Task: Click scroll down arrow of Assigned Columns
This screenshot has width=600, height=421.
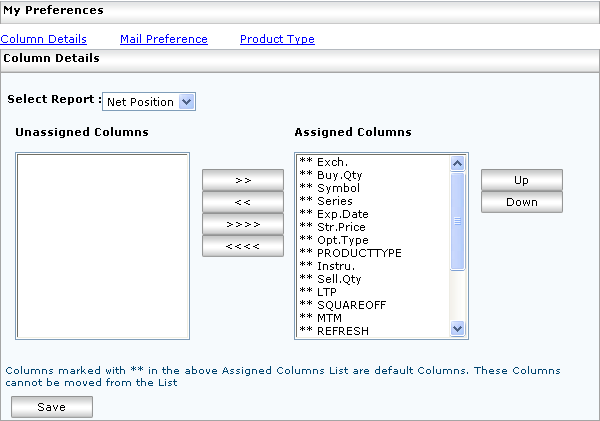Action: pos(458,329)
